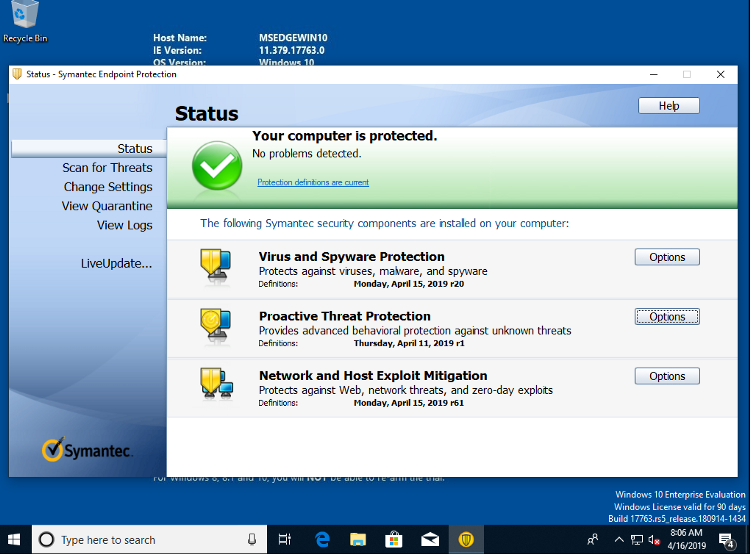The width and height of the screenshot is (750, 554).
Task: Open File Explorer from the taskbar
Action: (x=358, y=540)
